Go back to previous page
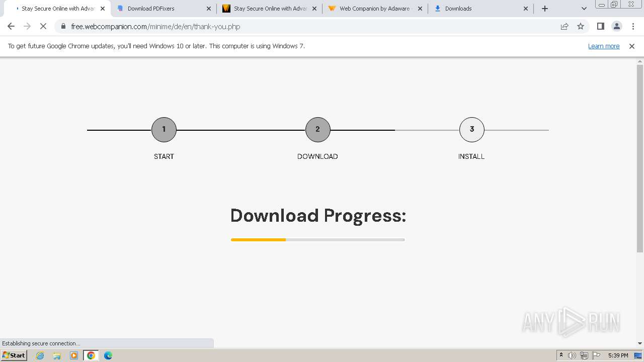The height and width of the screenshot is (362, 644). click(x=11, y=26)
